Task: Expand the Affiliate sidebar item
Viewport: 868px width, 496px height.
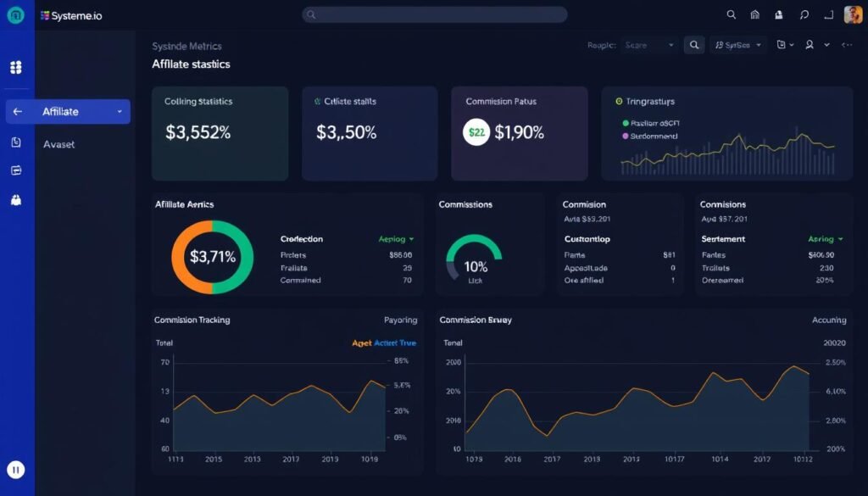Action: click(x=119, y=111)
